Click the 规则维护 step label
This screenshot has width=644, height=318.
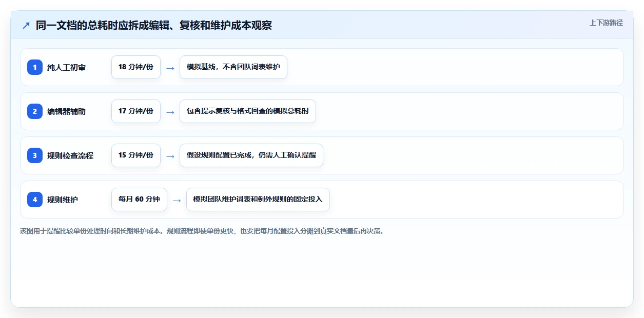63,200
